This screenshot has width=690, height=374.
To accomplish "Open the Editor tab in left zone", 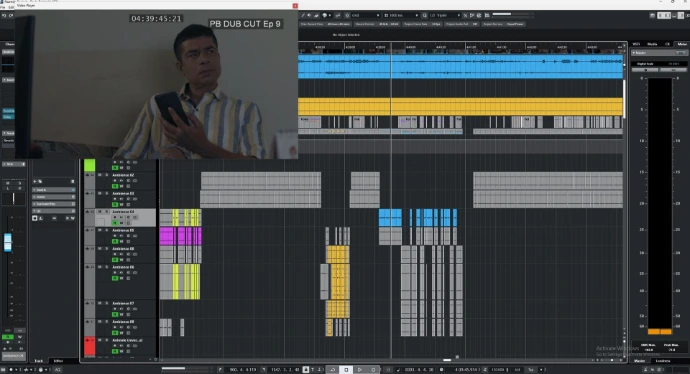I will click(58, 361).
